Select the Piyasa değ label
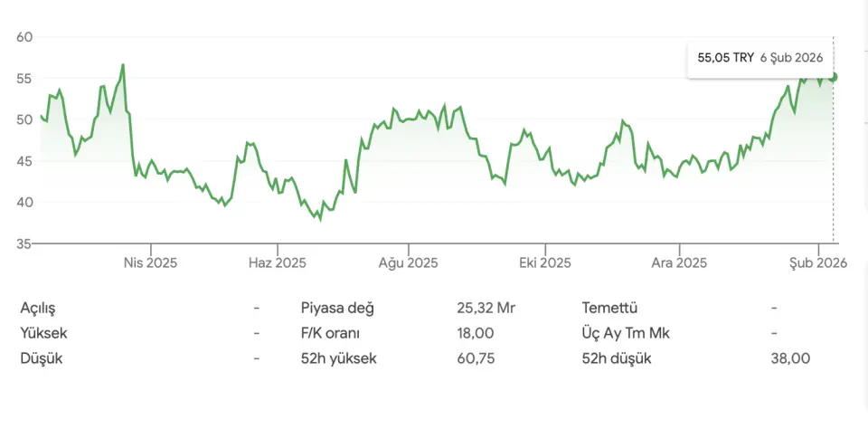Screen dimensions: 868x429 pyautogui.click(x=337, y=308)
